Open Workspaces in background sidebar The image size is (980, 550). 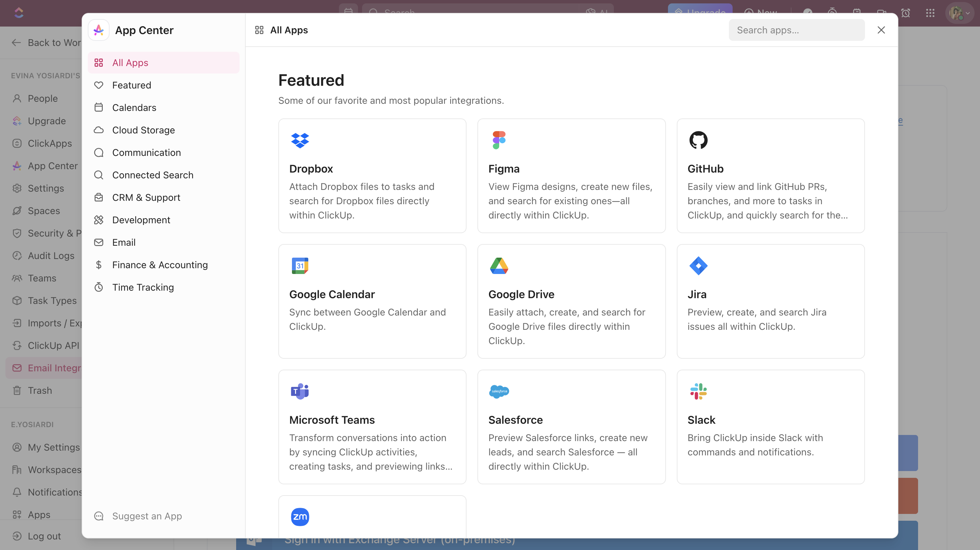coord(44,470)
